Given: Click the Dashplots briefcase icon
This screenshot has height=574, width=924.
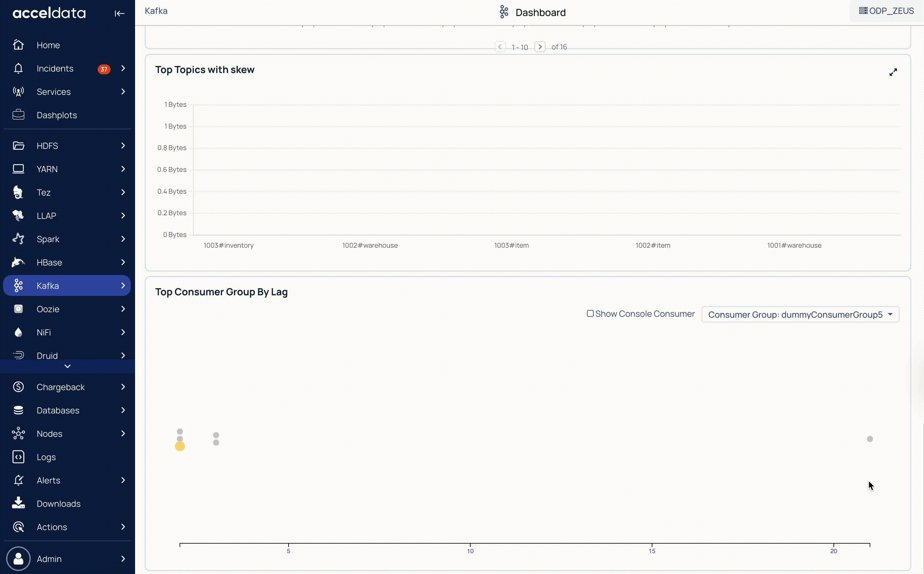Looking at the screenshot, I should pos(18,115).
